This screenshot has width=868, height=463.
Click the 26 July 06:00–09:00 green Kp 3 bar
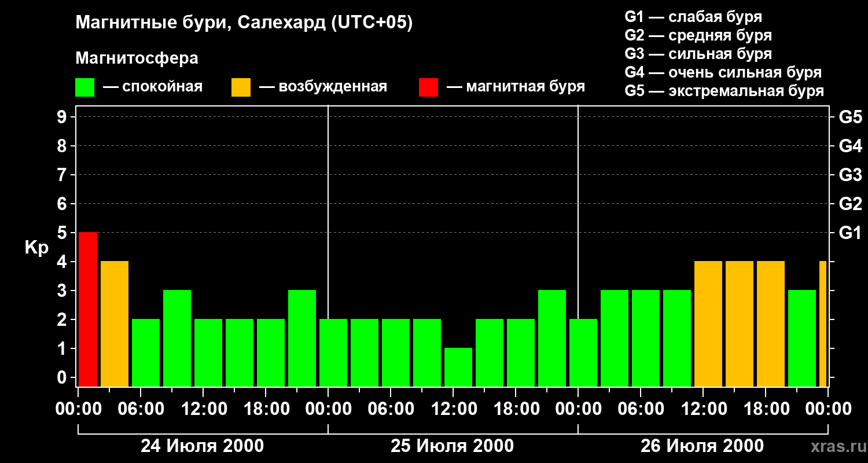click(x=646, y=338)
